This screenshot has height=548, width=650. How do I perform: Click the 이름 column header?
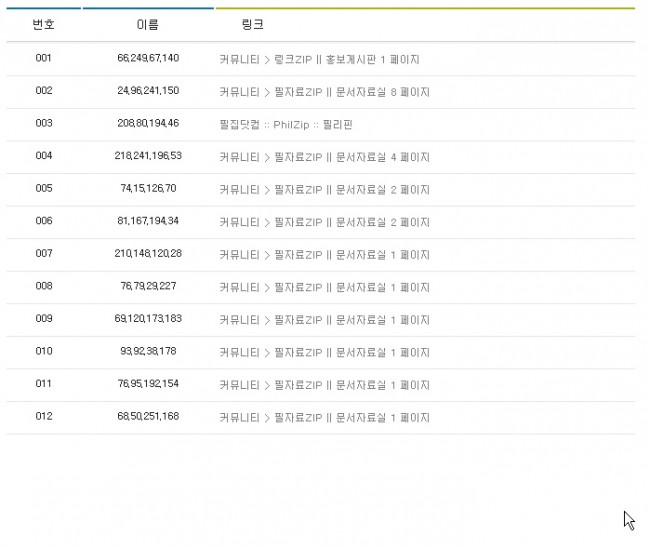[x=148, y=24]
